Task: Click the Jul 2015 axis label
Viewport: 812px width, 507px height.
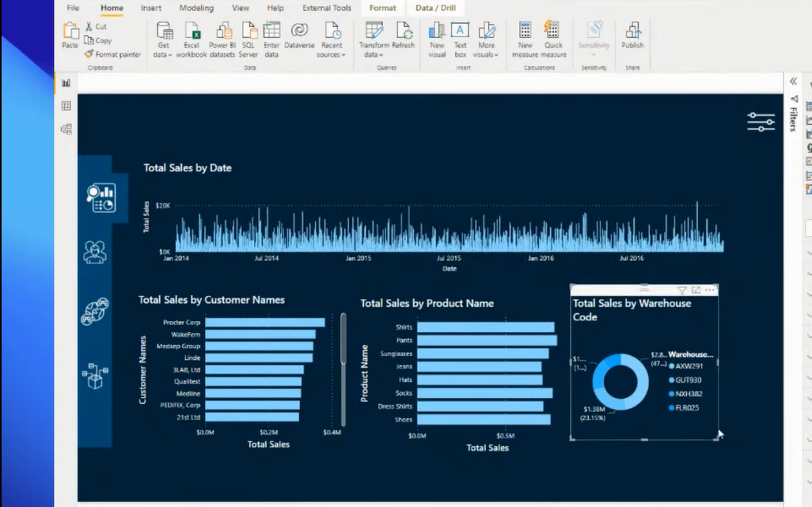Action: [449, 258]
